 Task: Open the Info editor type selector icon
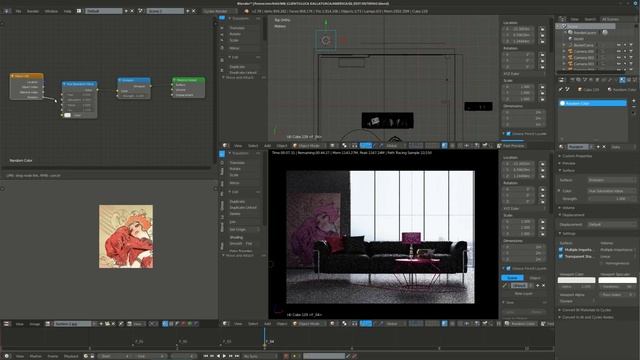click(x=7, y=11)
